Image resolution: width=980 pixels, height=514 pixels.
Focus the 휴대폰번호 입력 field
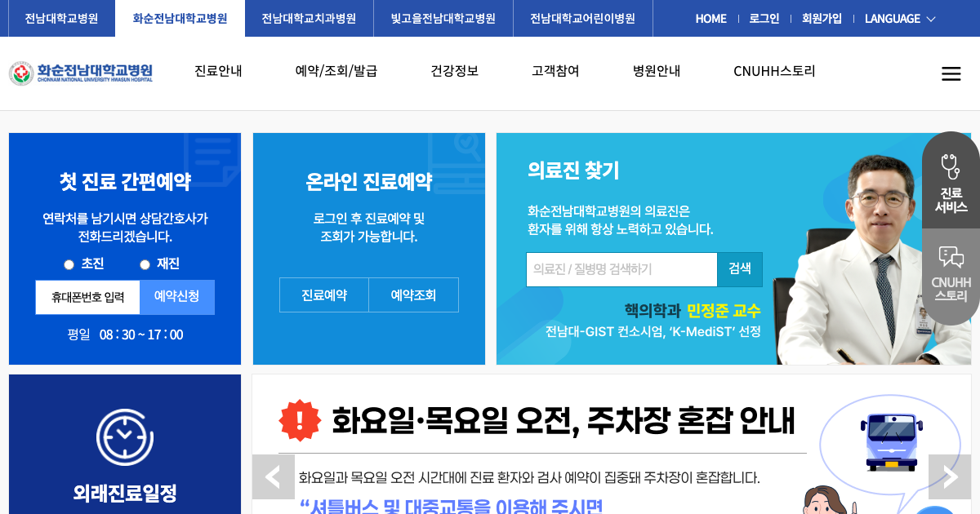pos(87,297)
